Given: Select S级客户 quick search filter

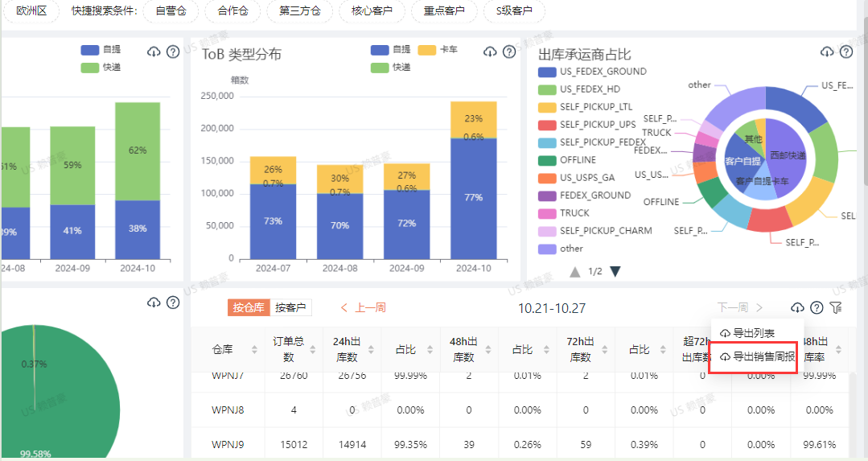Looking at the screenshot, I should coord(514,11).
